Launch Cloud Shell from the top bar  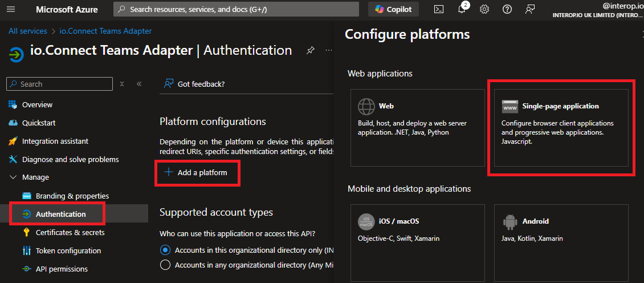click(x=439, y=9)
